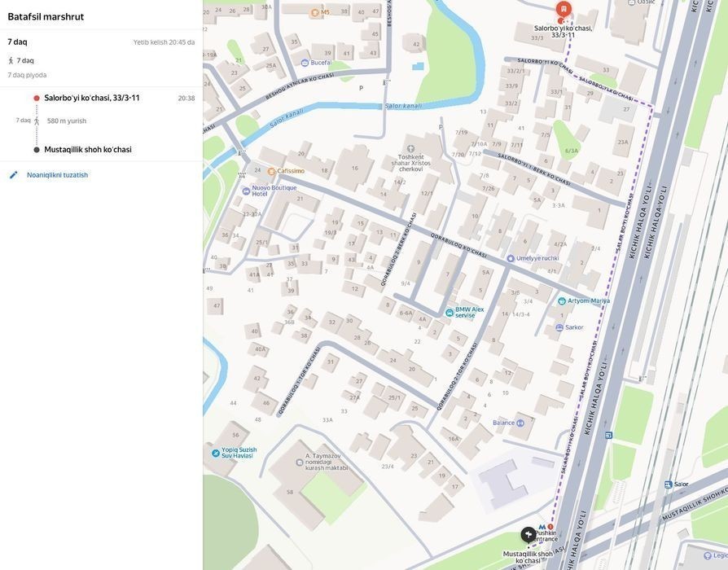The width and height of the screenshot is (728, 570).
Task: Select the Umelye ruchki map marker
Action: (x=511, y=258)
